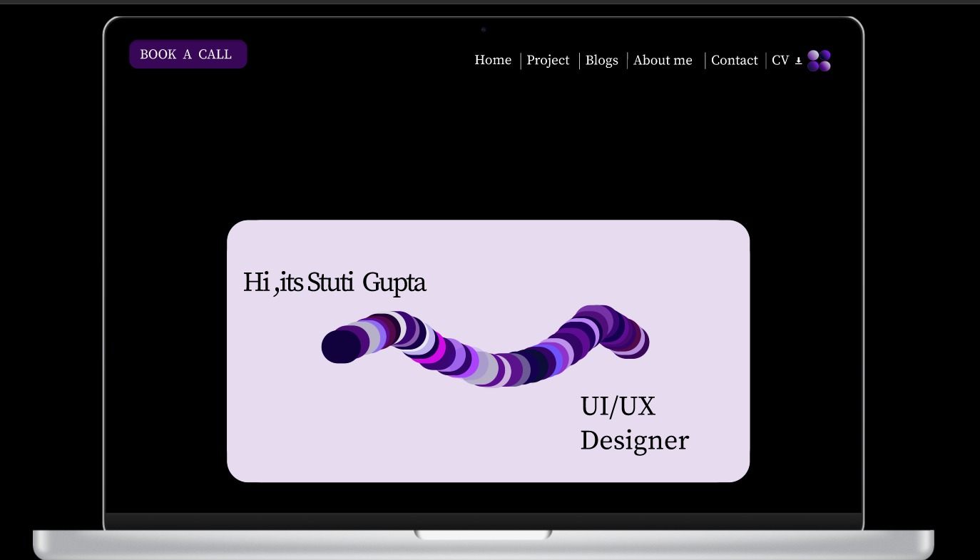The height and width of the screenshot is (560, 980).
Task: Click the blue-violet circle on wave's rising section
Action: (x=552, y=357)
